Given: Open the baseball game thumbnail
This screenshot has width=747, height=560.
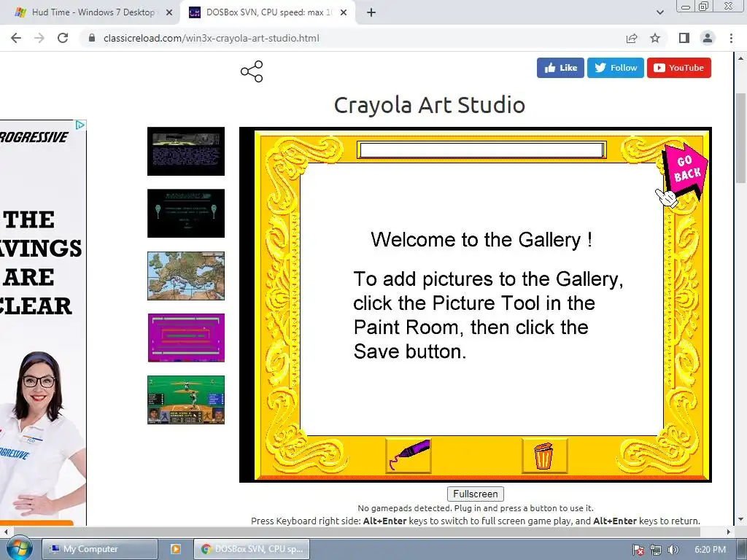Looking at the screenshot, I should [x=186, y=400].
